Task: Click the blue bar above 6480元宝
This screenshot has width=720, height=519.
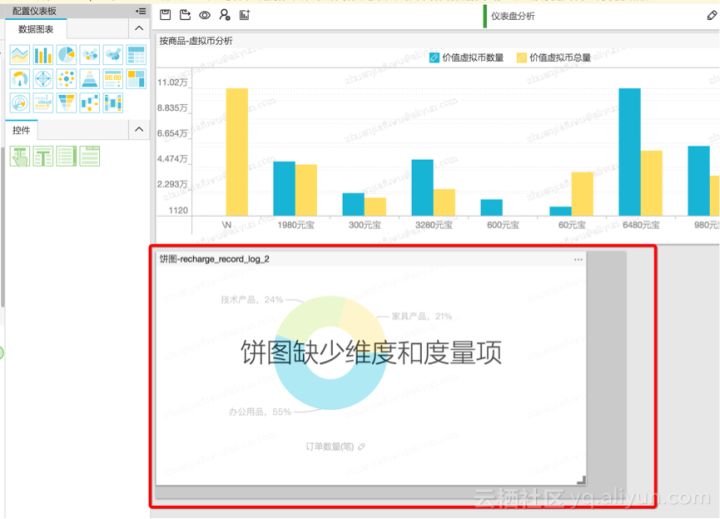Action: tap(630, 152)
